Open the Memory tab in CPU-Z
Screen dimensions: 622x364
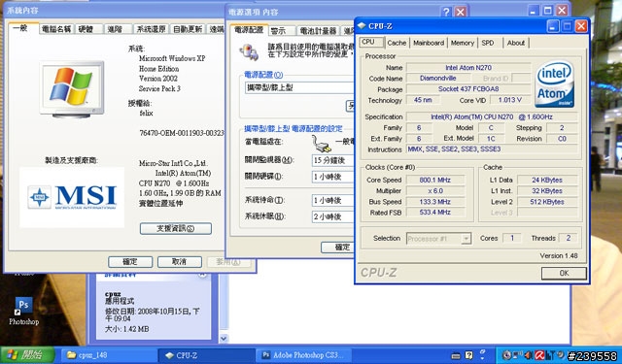tap(463, 43)
